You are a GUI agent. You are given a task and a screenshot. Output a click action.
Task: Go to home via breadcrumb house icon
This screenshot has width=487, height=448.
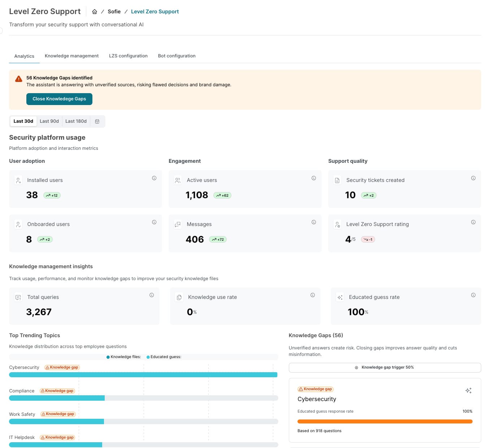pyautogui.click(x=95, y=12)
